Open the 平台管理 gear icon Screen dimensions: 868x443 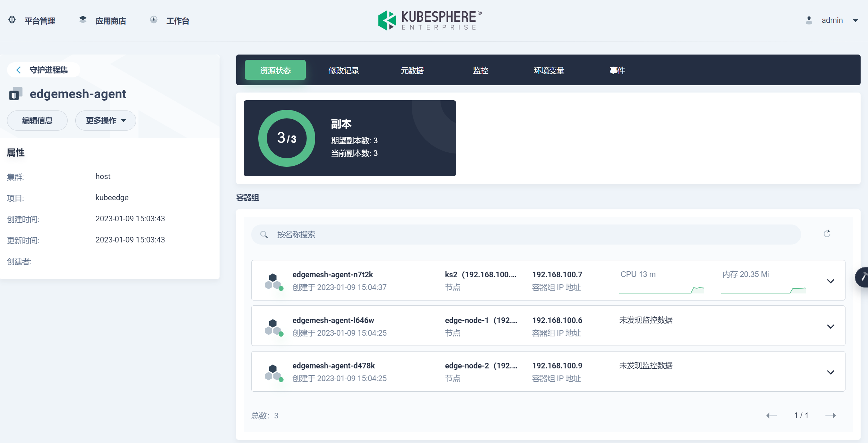(12, 20)
